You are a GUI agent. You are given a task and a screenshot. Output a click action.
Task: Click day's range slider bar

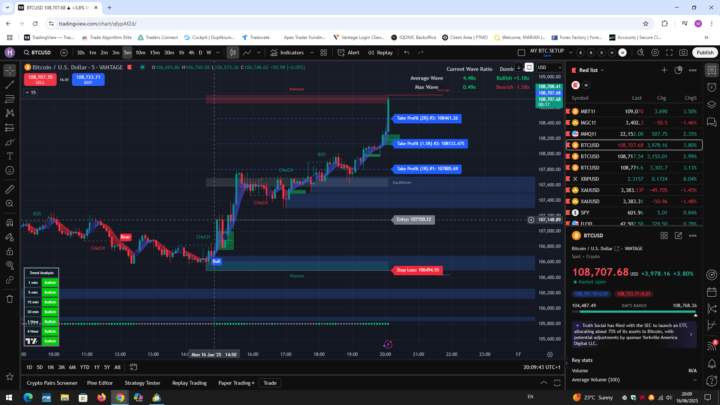tap(634, 311)
